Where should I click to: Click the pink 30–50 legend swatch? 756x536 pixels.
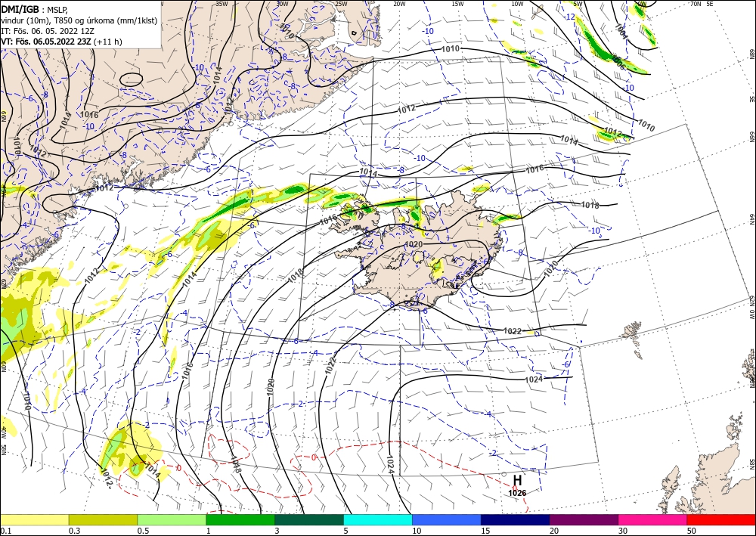[x=653, y=519]
